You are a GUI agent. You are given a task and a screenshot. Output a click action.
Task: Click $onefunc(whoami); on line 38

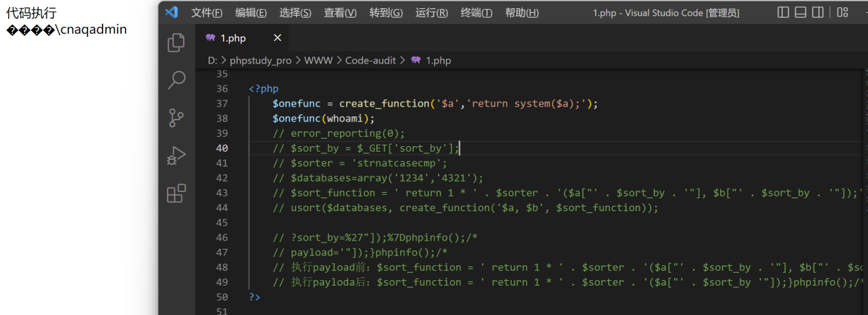coord(324,119)
